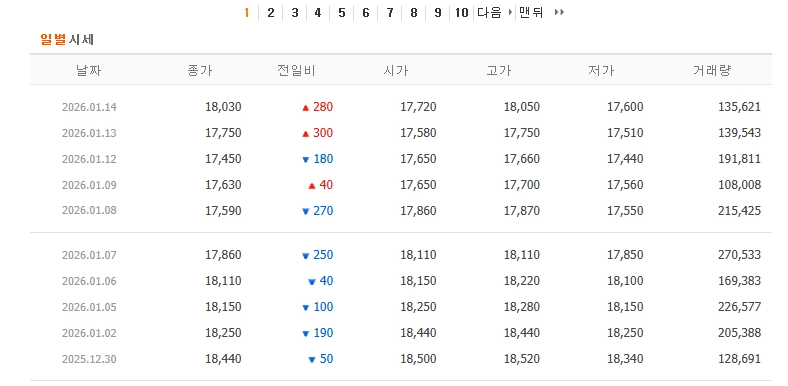
Task: Click closing price 18,030
Action: point(223,107)
